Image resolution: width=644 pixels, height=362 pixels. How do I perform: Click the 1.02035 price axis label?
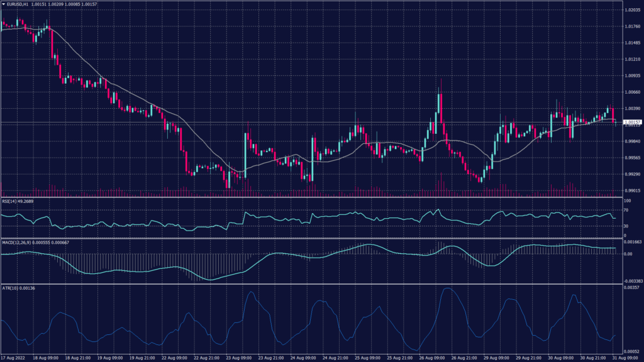631,10
